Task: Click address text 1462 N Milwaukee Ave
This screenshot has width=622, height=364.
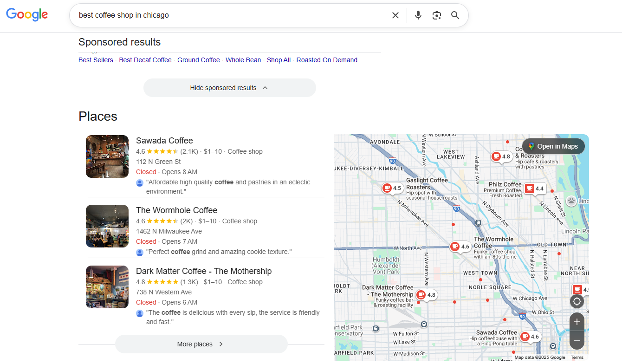Action: click(x=169, y=231)
